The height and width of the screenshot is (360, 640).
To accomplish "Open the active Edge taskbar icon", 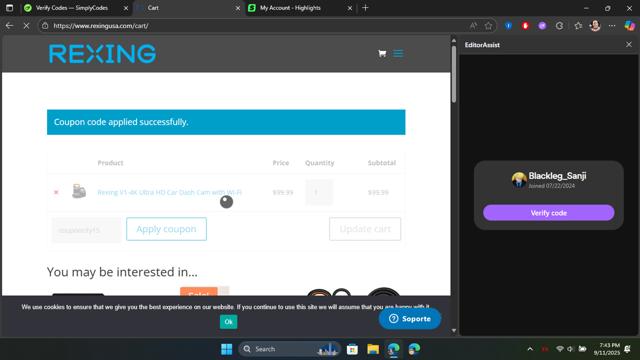I will coord(393,349).
